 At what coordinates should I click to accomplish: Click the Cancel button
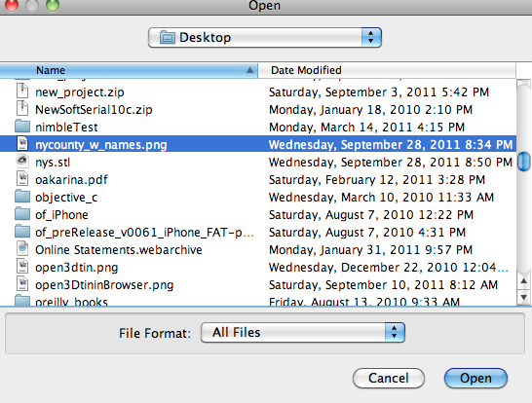[x=389, y=378]
